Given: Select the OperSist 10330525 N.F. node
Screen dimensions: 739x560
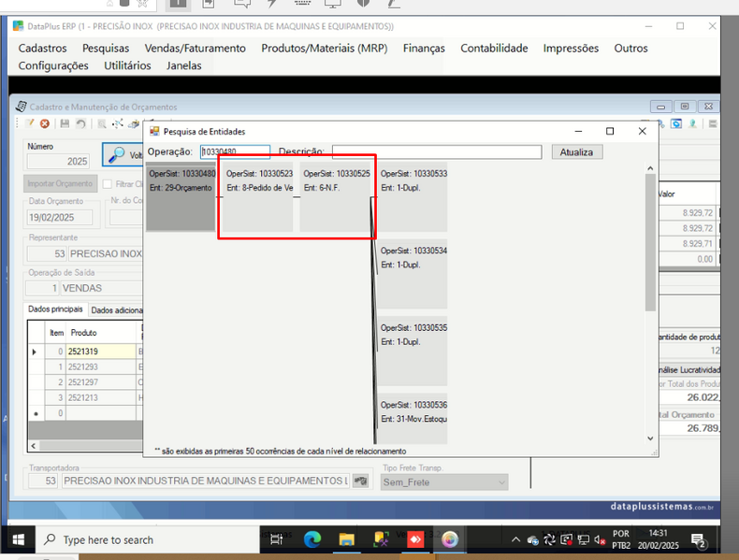Looking at the screenshot, I should (x=335, y=197).
